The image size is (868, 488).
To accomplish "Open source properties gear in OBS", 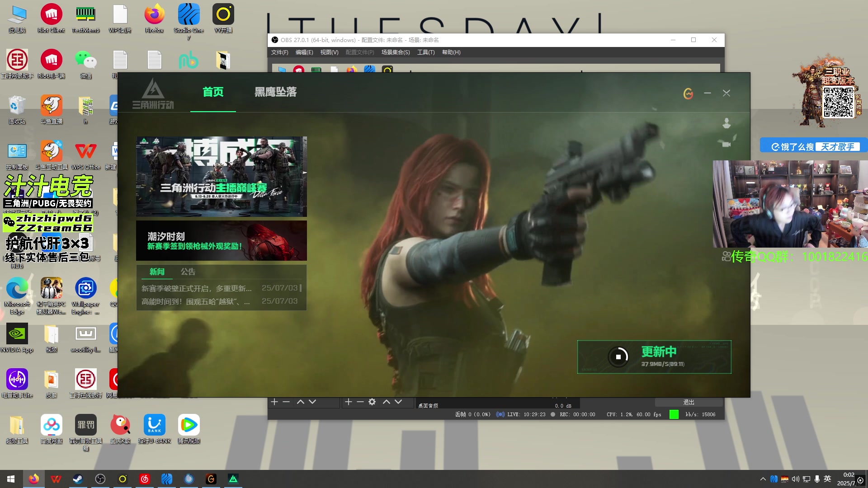I will pyautogui.click(x=372, y=402).
